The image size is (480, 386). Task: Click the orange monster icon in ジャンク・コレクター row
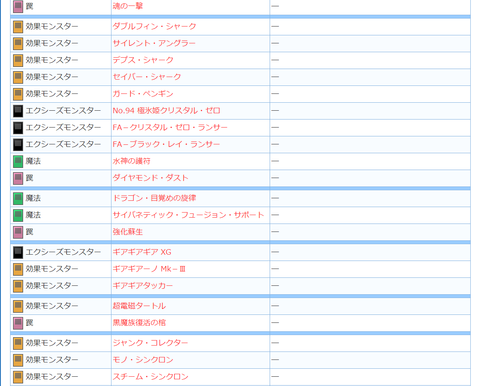[18, 343]
